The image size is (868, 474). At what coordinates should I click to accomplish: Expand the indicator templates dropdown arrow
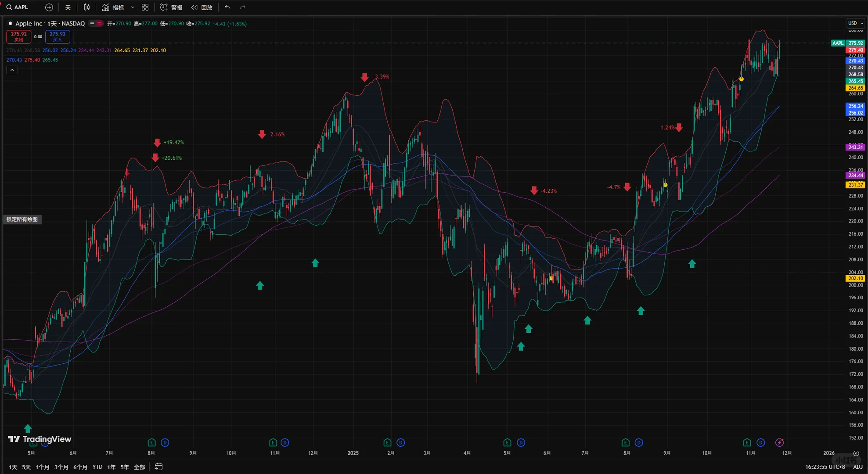(x=133, y=7)
